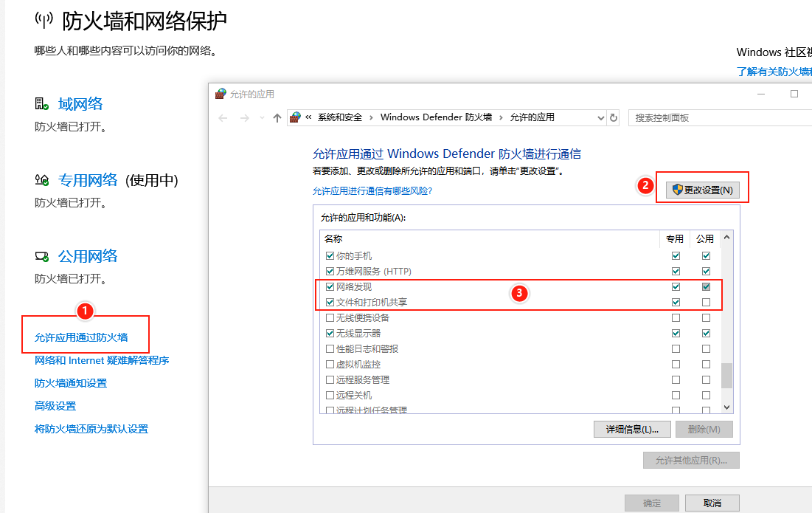
Task: Open 允许应用通过防火墙 link
Action: point(81,337)
